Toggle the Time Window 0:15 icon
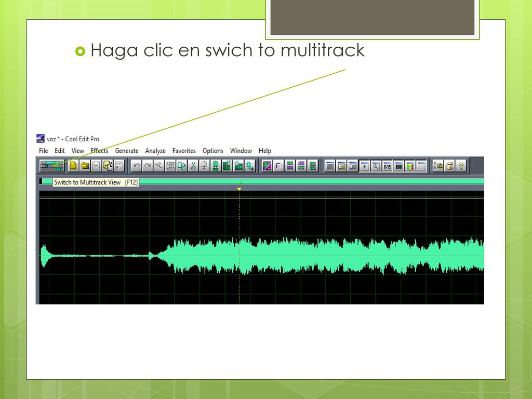 click(387, 166)
